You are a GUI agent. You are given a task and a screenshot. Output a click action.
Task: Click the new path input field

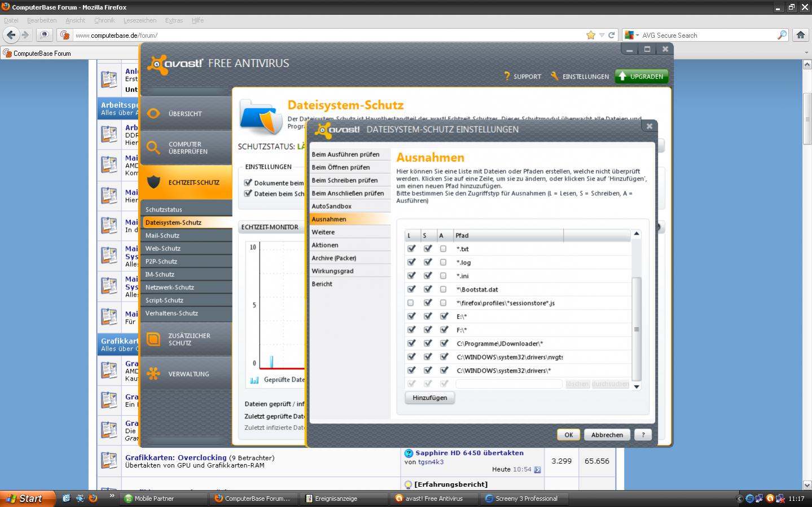point(509,384)
